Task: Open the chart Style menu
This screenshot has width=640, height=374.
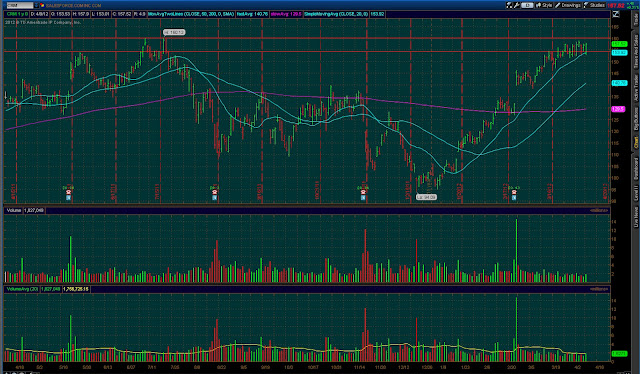Action: click(544, 5)
